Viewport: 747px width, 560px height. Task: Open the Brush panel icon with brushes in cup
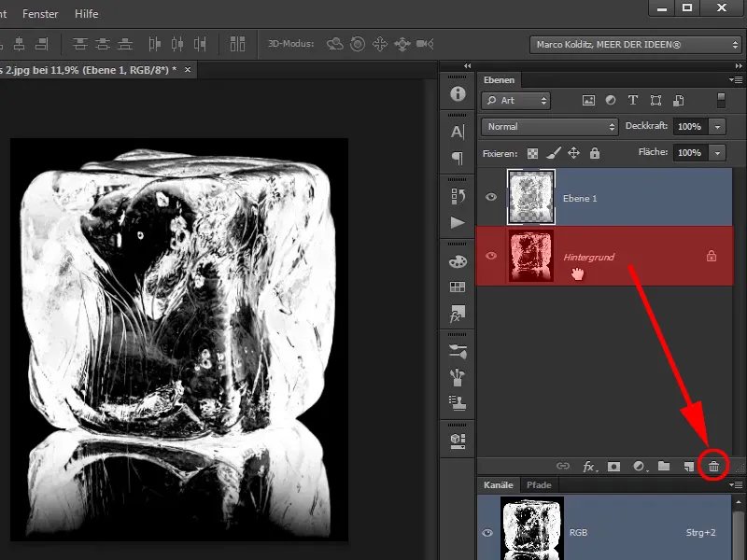click(458, 377)
